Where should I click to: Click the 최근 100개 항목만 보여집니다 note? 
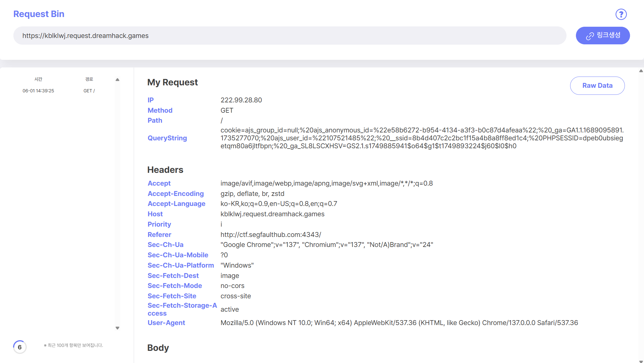[x=74, y=345]
